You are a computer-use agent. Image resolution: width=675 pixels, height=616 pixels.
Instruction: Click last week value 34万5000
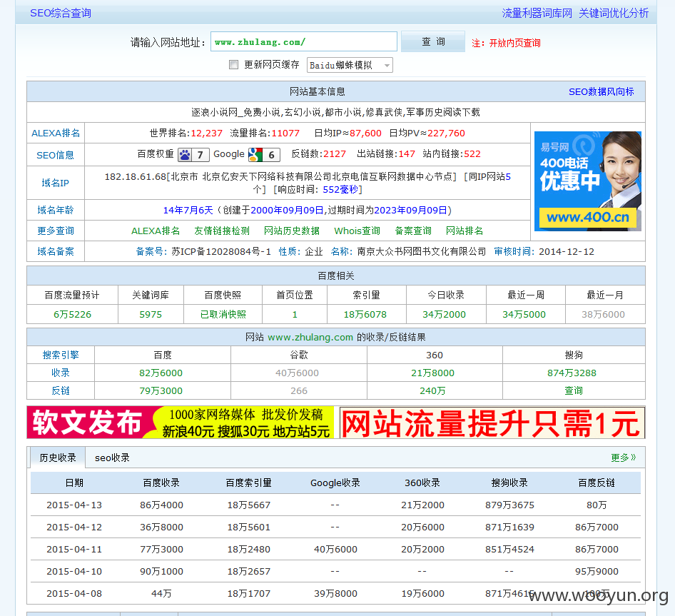tap(524, 315)
